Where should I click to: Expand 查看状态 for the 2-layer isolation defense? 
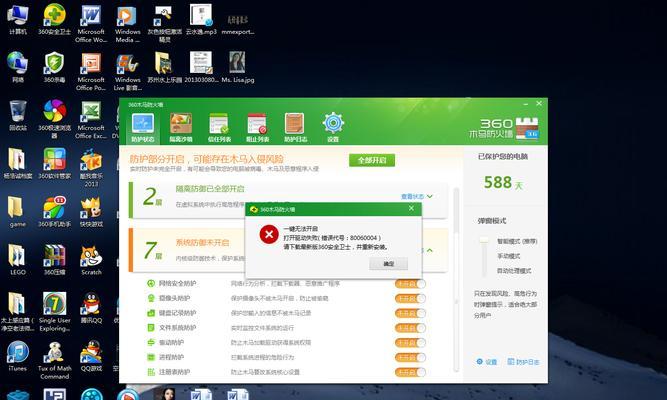416,197
